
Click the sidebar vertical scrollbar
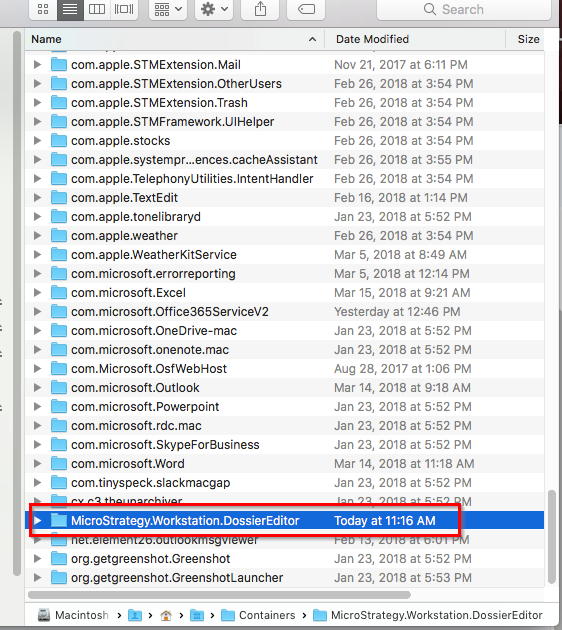tap(16, 304)
